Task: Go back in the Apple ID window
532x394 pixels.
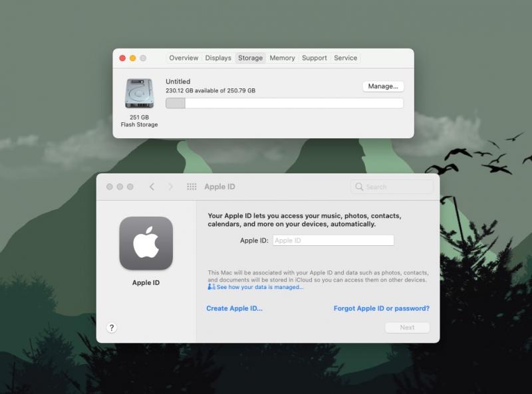Action: click(x=152, y=187)
